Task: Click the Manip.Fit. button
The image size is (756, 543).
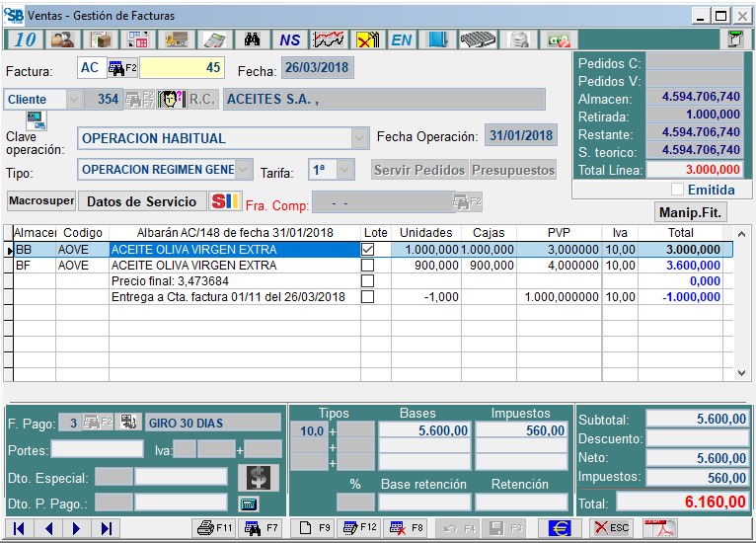Action: pyautogui.click(x=690, y=212)
